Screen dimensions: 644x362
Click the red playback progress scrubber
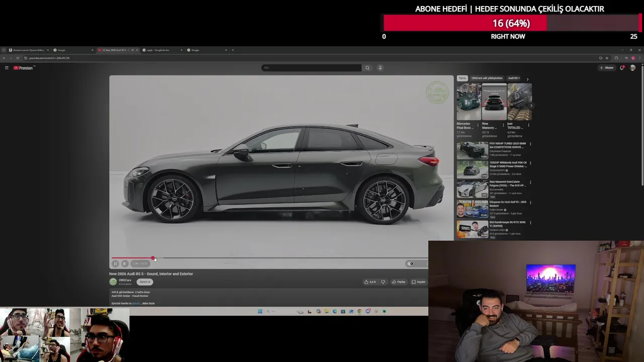pos(153,258)
